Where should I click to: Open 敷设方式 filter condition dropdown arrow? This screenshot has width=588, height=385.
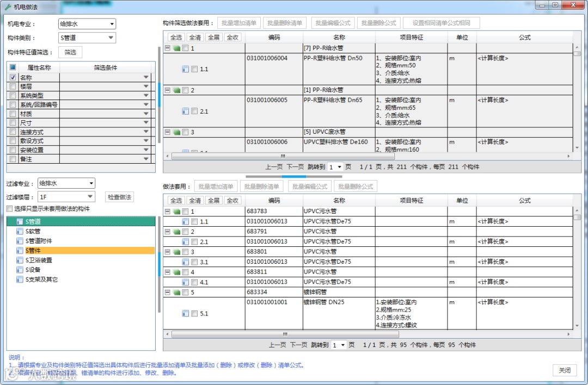(x=146, y=141)
